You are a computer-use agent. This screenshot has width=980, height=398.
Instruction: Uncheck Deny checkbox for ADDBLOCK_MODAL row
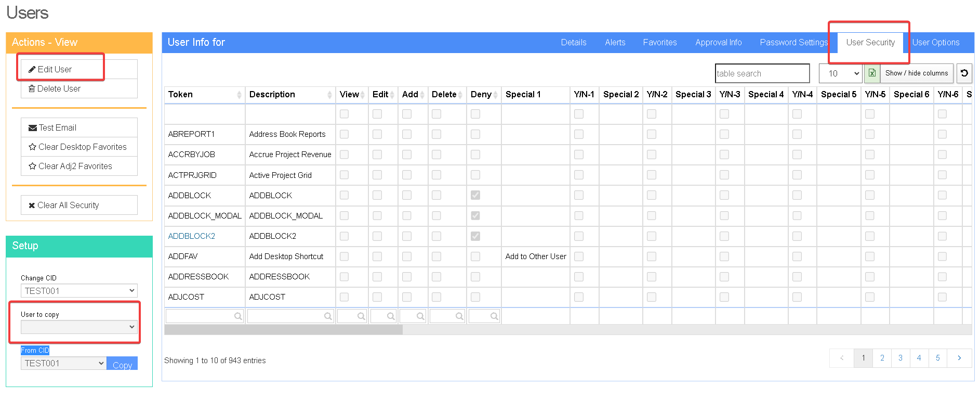tap(475, 215)
